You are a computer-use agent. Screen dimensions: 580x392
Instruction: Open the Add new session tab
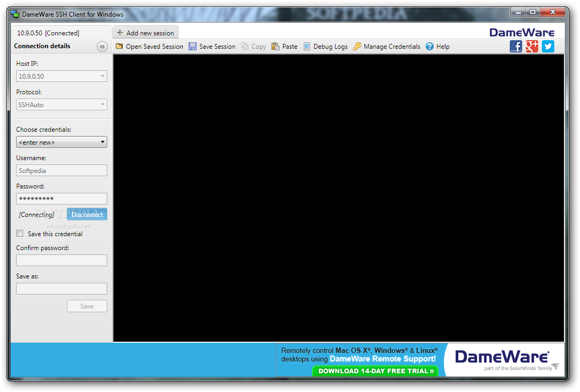pos(146,33)
